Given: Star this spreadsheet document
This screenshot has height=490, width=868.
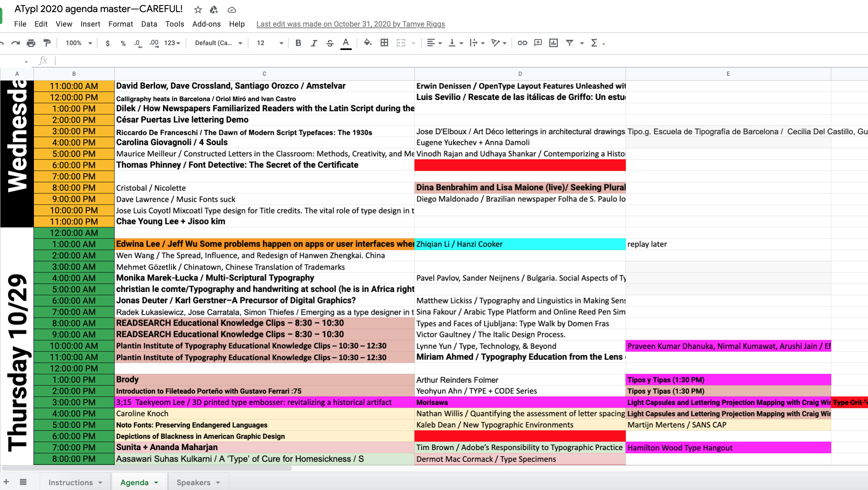Looking at the screenshot, I should (x=198, y=9).
